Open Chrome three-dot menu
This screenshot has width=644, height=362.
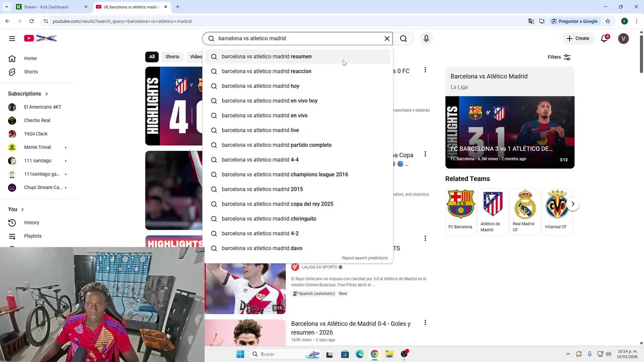636,21
